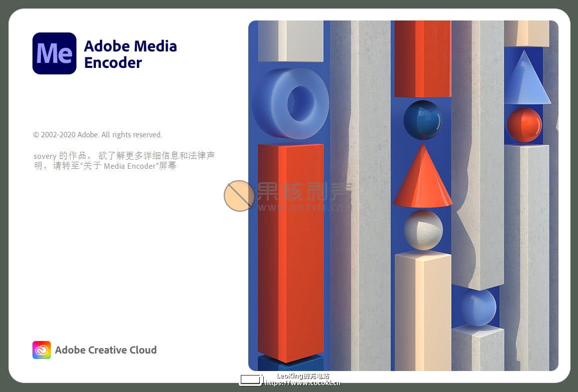Click the "Adobe Creative Cloud" label text

[x=106, y=350]
